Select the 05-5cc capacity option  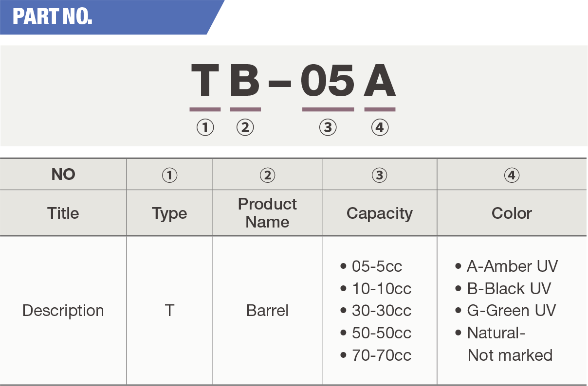pyautogui.click(x=377, y=266)
